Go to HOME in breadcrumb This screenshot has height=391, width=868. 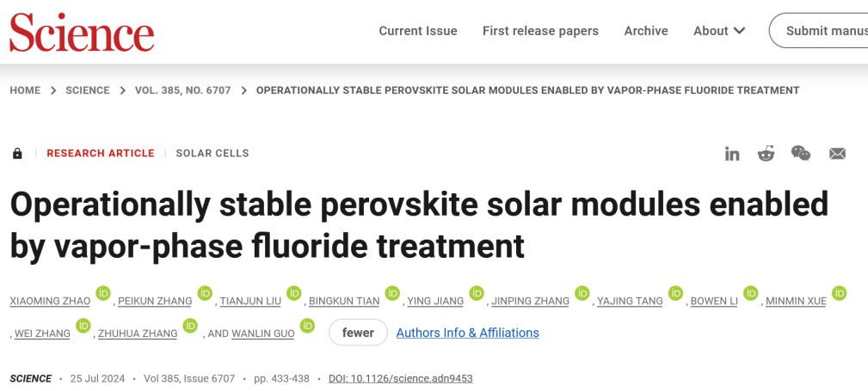[25, 90]
